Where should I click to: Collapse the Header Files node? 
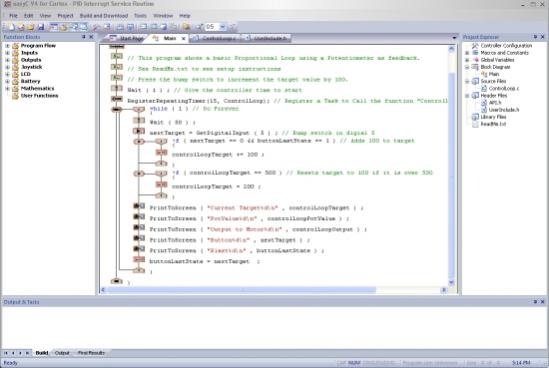467,96
